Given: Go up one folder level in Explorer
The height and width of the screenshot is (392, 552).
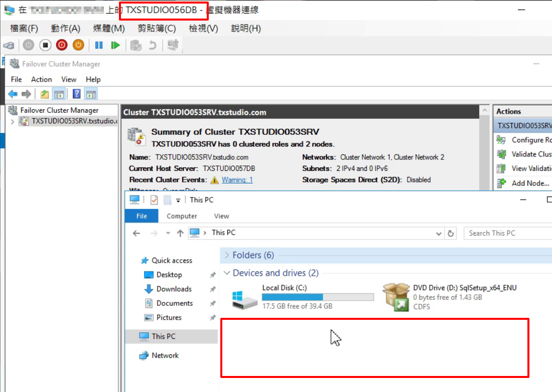Looking at the screenshot, I should pos(180,233).
